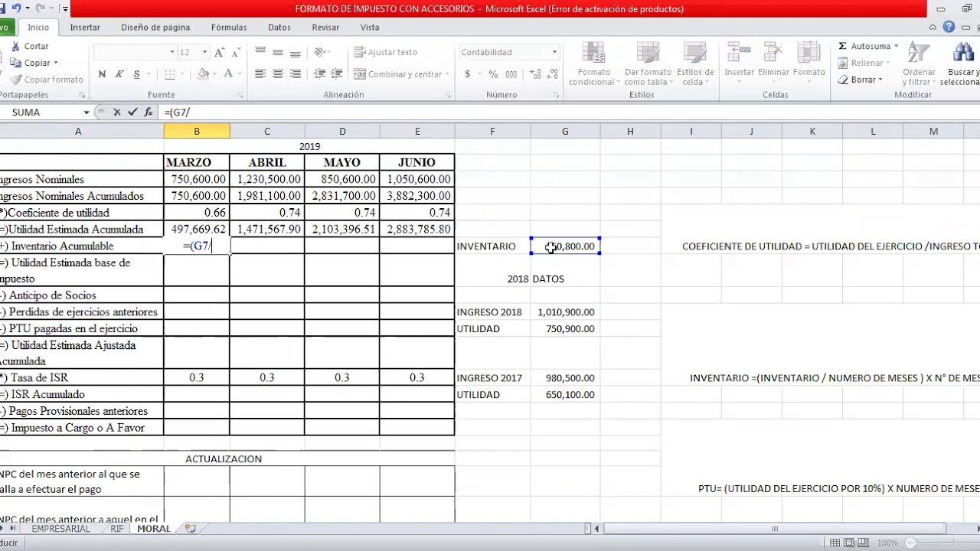Click Ajustar texto (wrap text)

pyautogui.click(x=386, y=52)
